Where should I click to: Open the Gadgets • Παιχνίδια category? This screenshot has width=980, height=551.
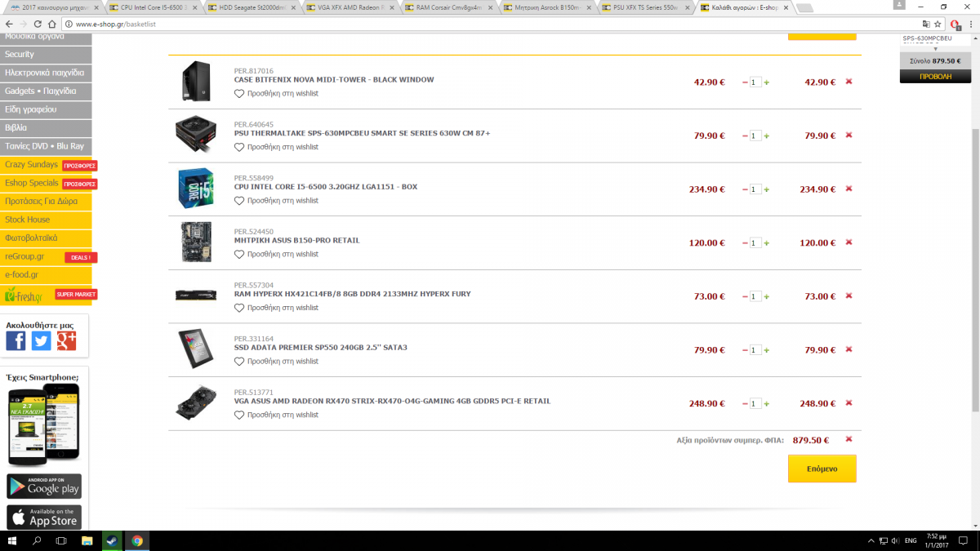46,91
